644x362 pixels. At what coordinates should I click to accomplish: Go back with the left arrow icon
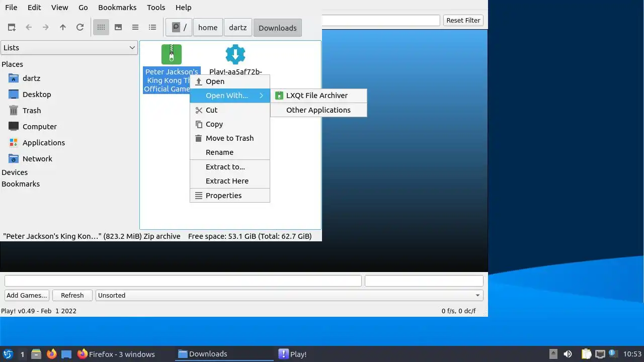click(x=29, y=28)
